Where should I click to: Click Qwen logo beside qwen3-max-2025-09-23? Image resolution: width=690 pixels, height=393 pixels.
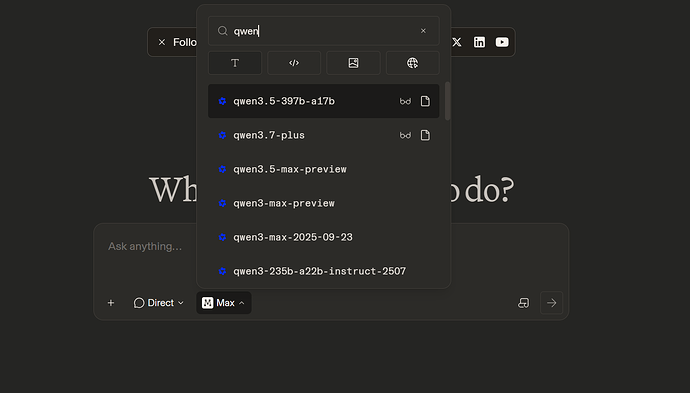[222, 237]
